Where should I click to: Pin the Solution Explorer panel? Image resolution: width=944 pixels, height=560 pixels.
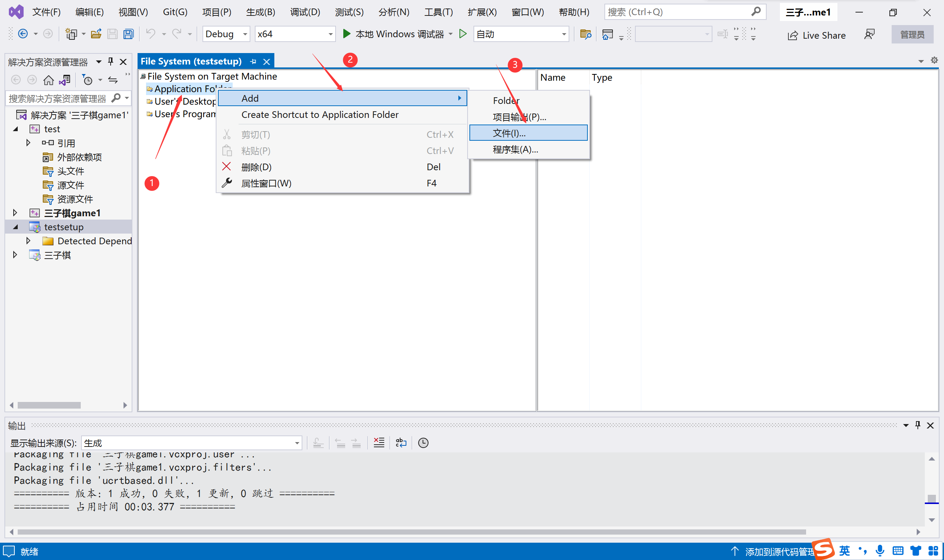(111, 62)
